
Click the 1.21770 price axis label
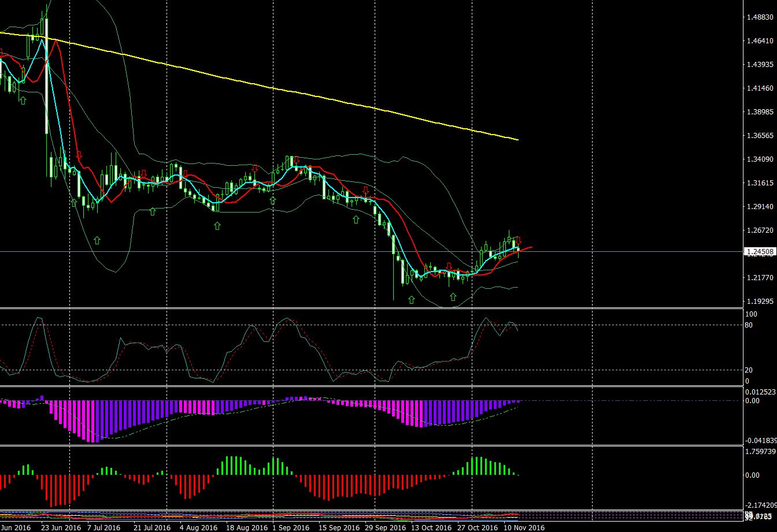(x=760, y=278)
